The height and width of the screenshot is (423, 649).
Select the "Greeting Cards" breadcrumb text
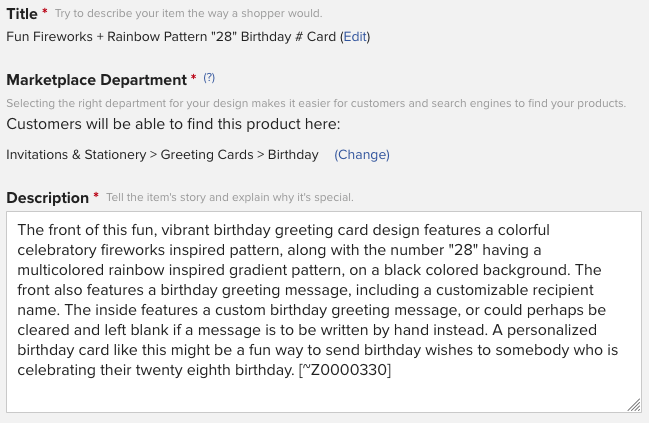pos(207,154)
